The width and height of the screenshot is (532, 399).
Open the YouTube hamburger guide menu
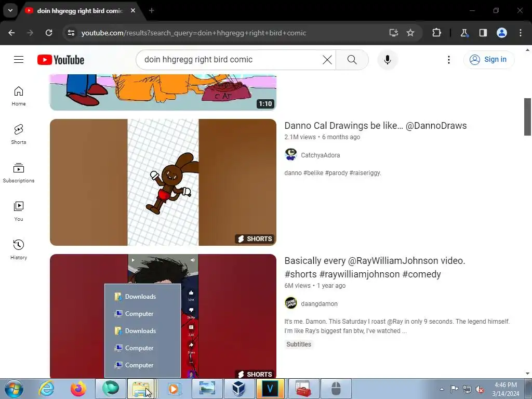tap(19, 60)
